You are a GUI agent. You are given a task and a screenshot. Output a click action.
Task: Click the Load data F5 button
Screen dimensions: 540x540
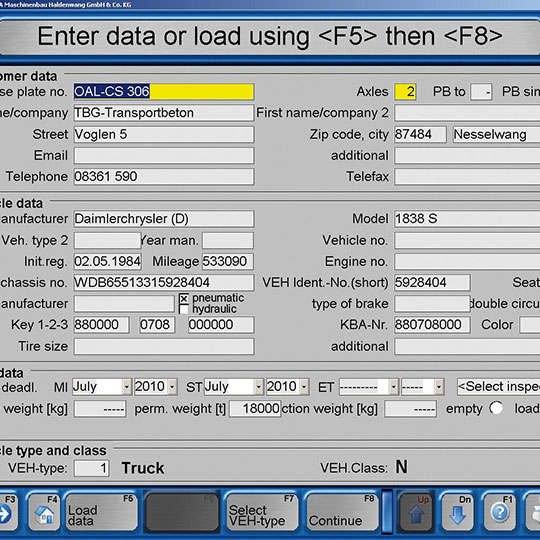pyautogui.click(x=101, y=512)
